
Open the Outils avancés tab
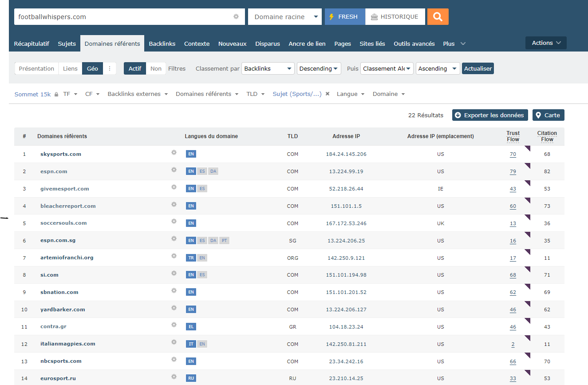(414, 44)
